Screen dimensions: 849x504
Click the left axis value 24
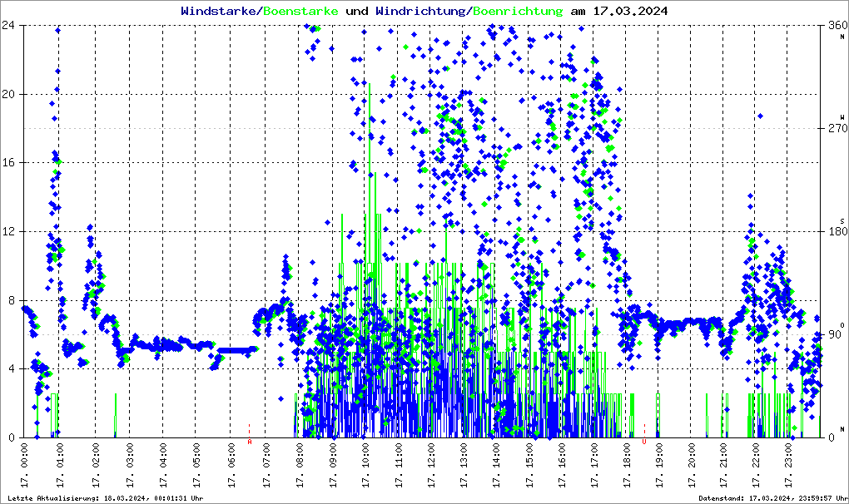7,25
